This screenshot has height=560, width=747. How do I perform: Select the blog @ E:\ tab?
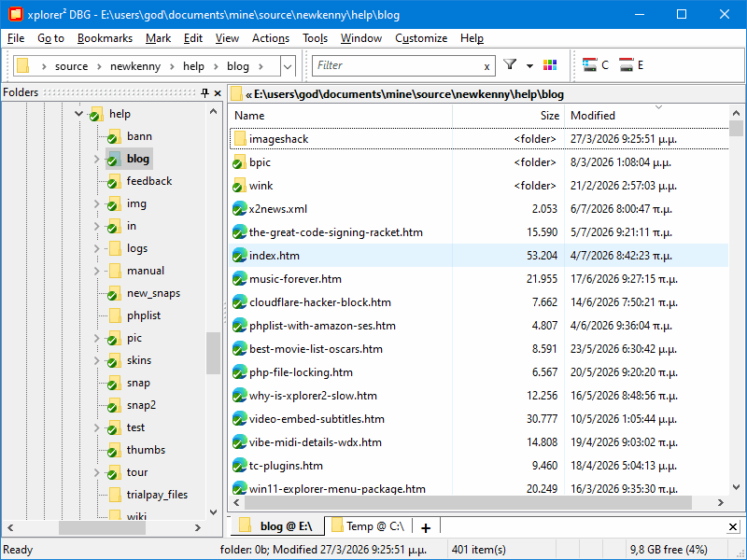[x=276, y=526]
